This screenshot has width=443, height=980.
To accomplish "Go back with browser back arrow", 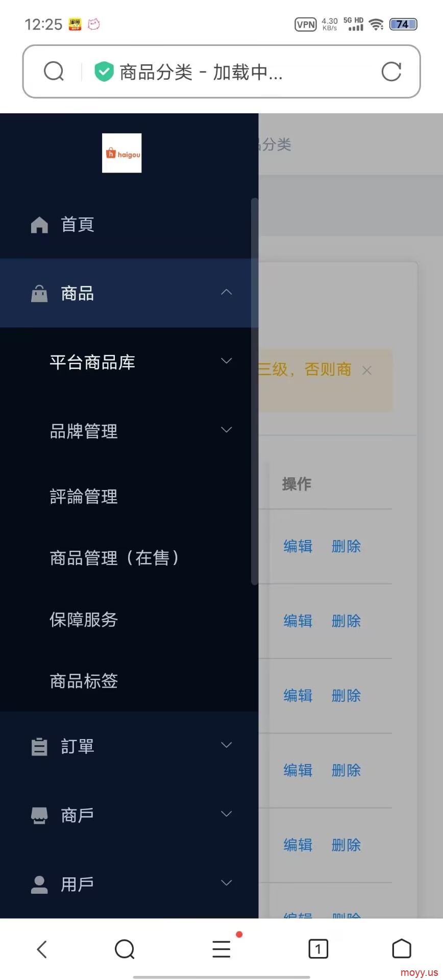I will click(42, 949).
